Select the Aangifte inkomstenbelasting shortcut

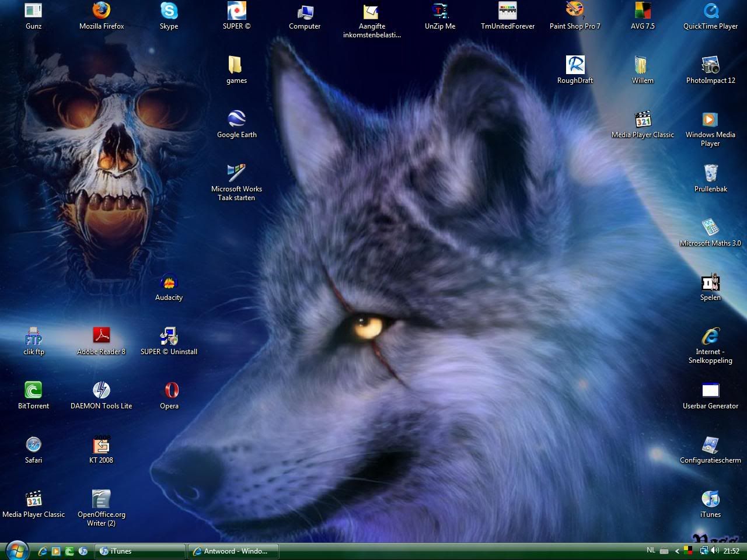tap(372, 20)
